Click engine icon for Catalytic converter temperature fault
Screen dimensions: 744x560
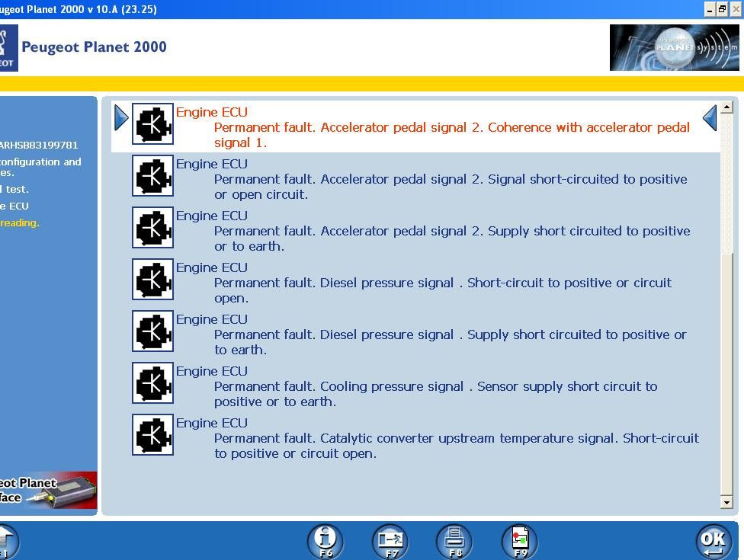coord(152,434)
